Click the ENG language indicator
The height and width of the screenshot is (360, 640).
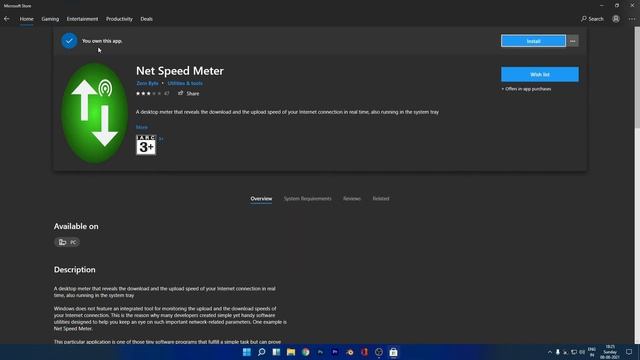[591, 352]
